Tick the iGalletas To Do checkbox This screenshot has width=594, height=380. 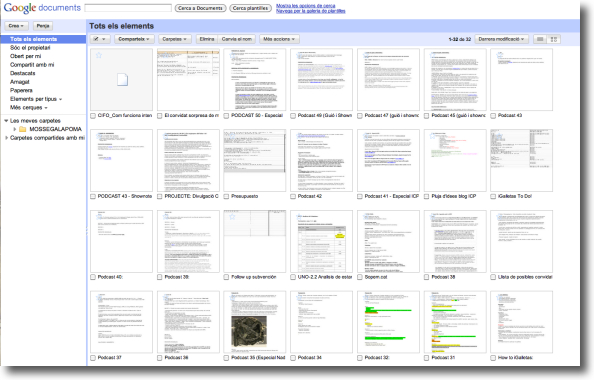(493, 196)
